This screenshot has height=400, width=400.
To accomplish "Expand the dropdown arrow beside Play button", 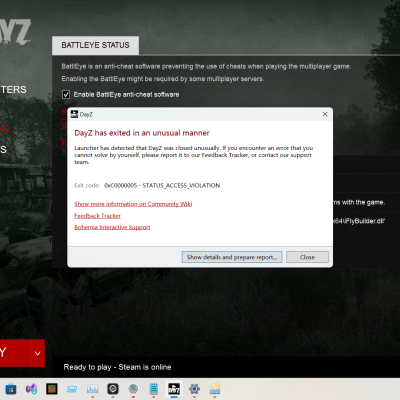I will point(38,353).
